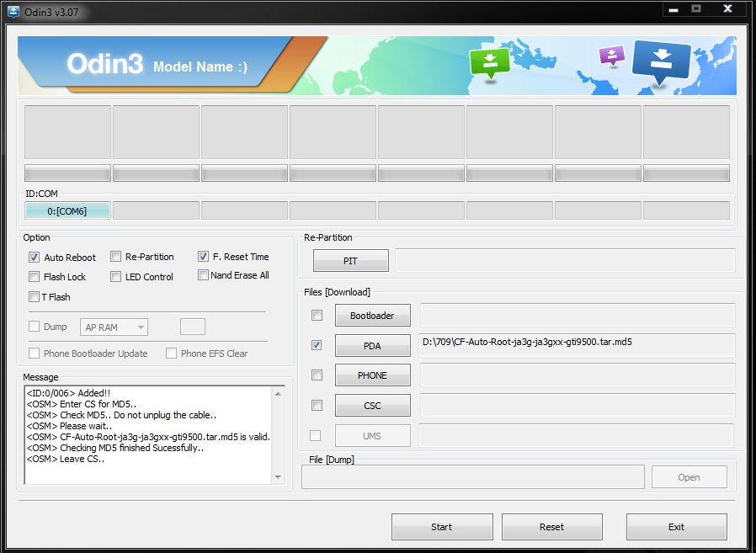
Task: Click the Message log scroll up arrow
Action: click(278, 394)
